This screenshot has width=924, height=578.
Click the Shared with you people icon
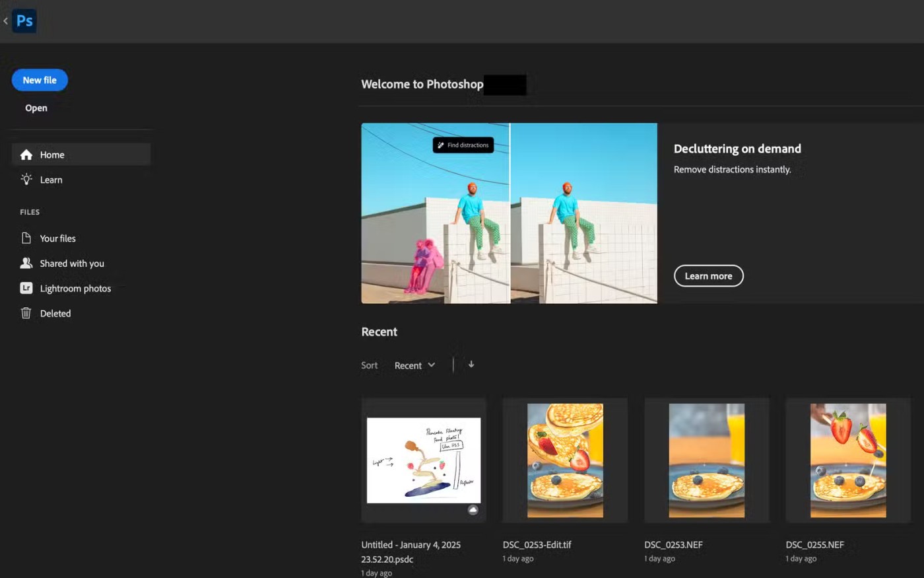click(26, 263)
